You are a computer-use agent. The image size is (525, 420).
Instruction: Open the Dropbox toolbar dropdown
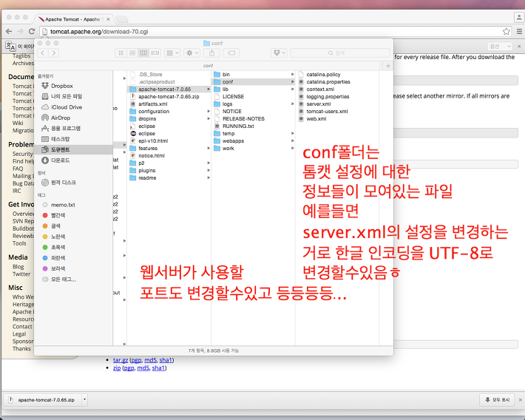279,53
